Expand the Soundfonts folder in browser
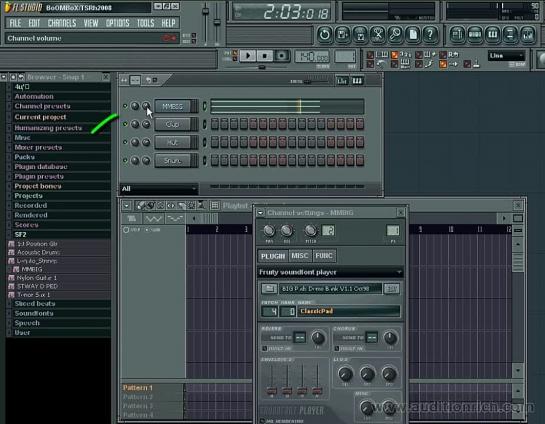This screenshot has width=545, height=424. tap(34, 313)
